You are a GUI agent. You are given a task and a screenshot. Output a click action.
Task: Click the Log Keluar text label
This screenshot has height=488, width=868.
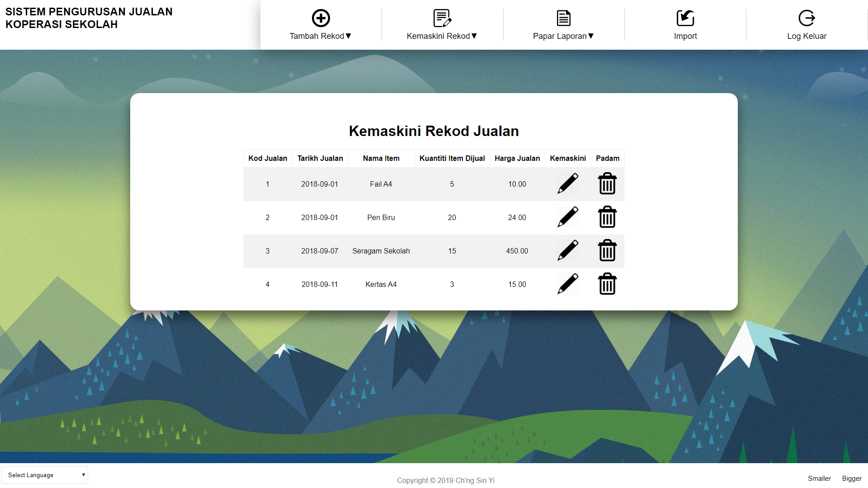807,36
